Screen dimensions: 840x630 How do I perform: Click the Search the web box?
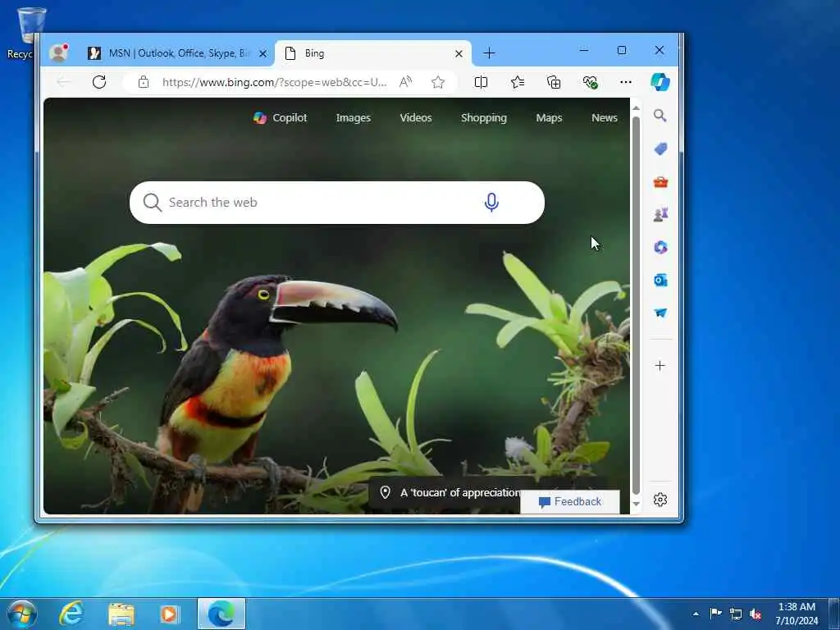[x=337, y=203]
